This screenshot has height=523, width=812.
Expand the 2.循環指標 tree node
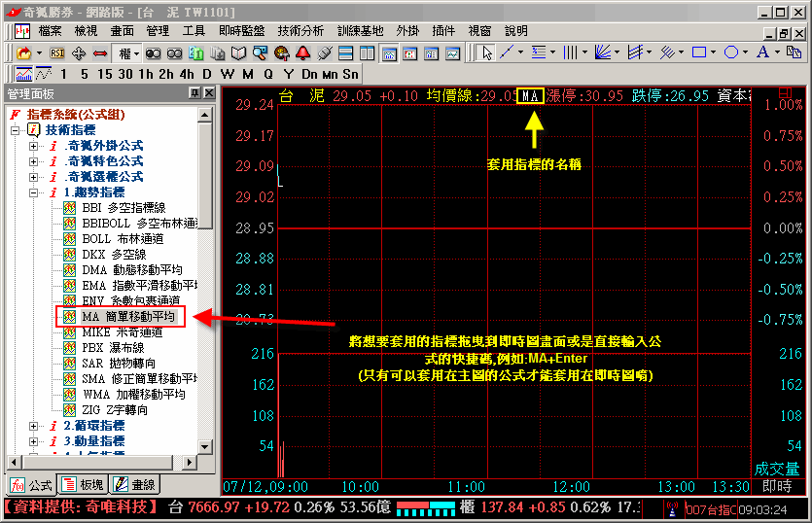(x=34, y=426)
